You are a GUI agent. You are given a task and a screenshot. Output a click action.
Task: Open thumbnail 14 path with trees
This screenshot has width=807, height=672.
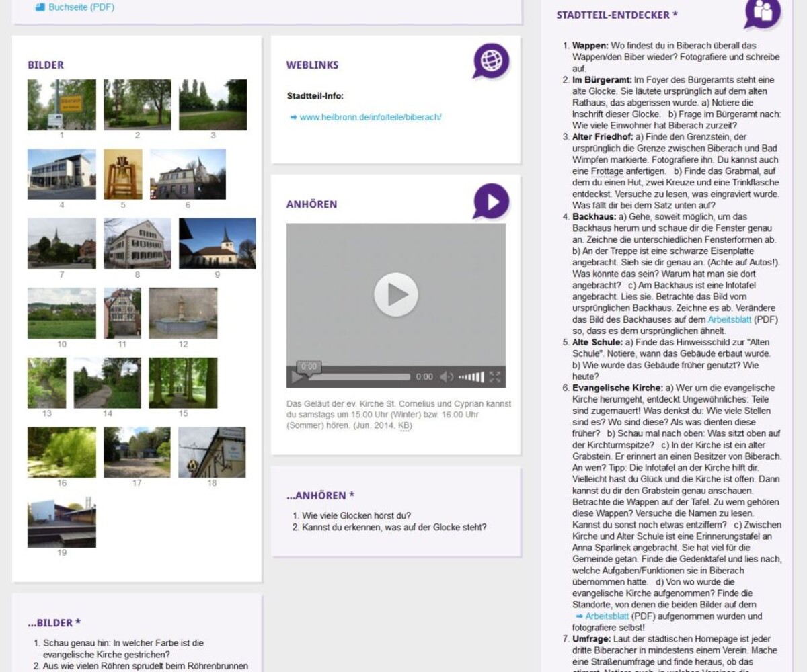coord(108,382)
